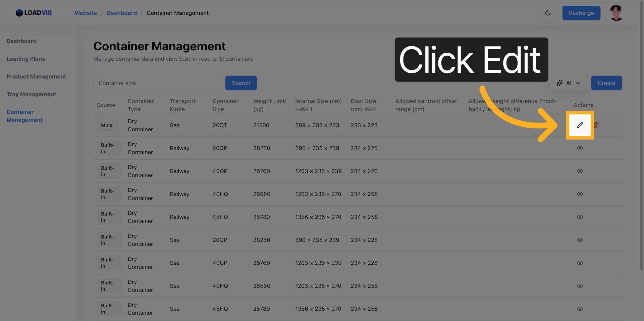
Task: View the Railway 20GP built-in container details
Action: pyautogui.click(x=580, y=148)
